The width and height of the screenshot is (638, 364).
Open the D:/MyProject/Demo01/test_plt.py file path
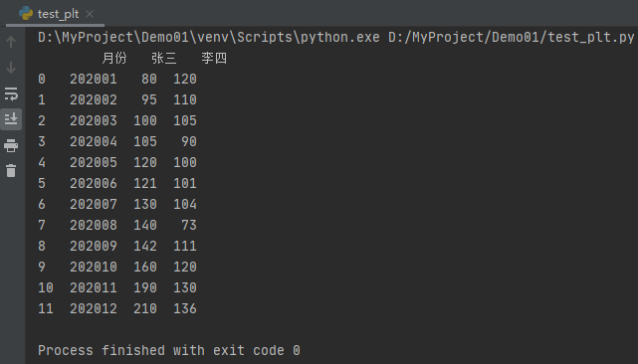point(511,38)
